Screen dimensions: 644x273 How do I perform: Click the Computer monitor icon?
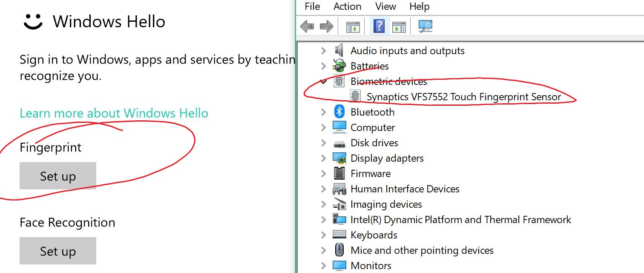pos(339,127)
